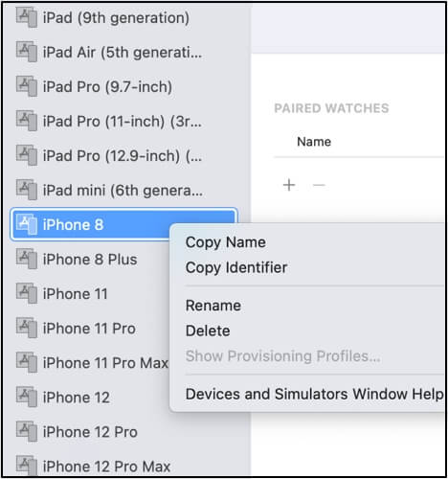Select the iPad Pro (12.9-inch) row text
This screenshot has width=448, height=479.
123,156
